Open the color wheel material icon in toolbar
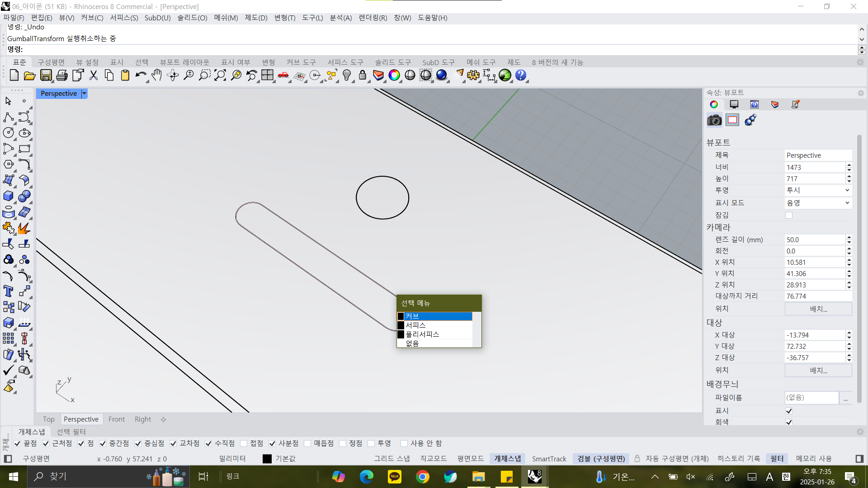Screen dimensions: 868x488 394,75
